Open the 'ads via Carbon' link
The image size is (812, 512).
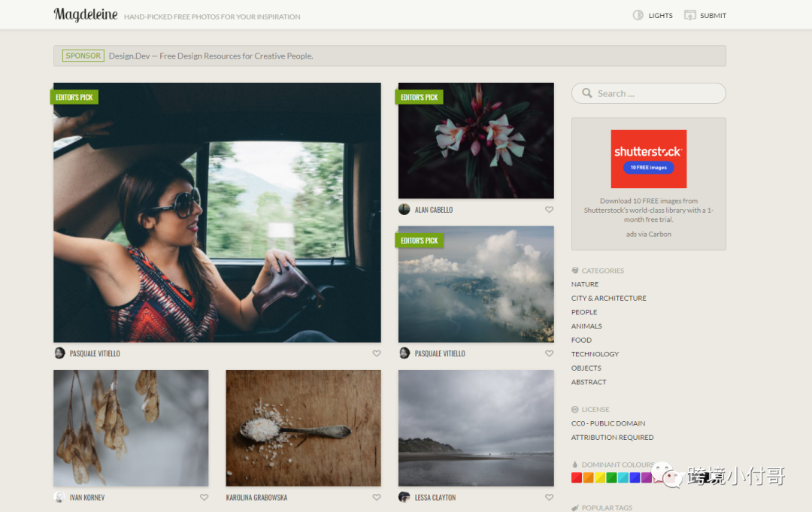pyautogui.click(x=648, y=234)
